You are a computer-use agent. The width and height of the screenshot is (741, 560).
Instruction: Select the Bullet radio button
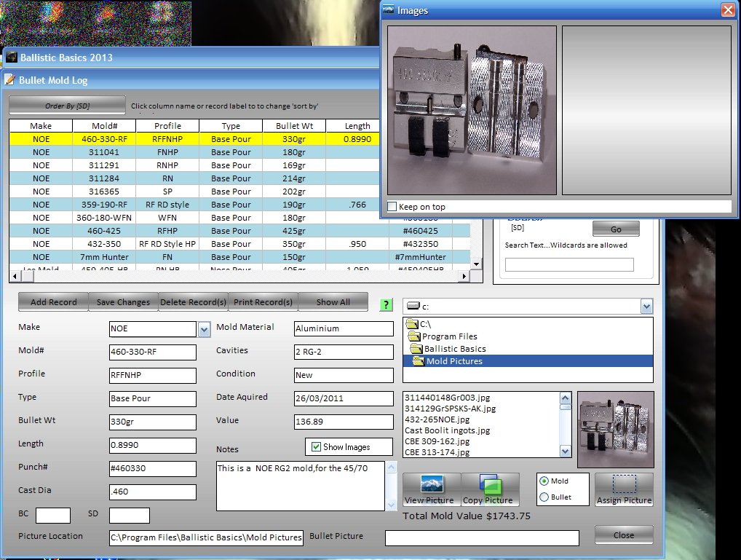[x=544, y=497]
